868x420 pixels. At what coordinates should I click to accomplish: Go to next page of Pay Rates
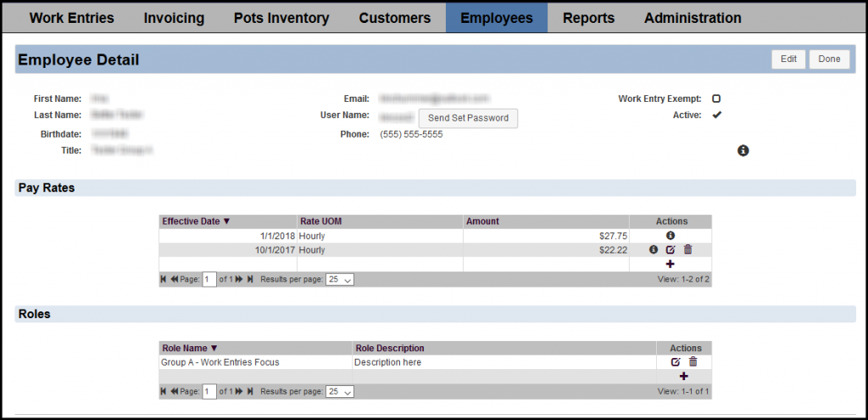click(239, 279)
